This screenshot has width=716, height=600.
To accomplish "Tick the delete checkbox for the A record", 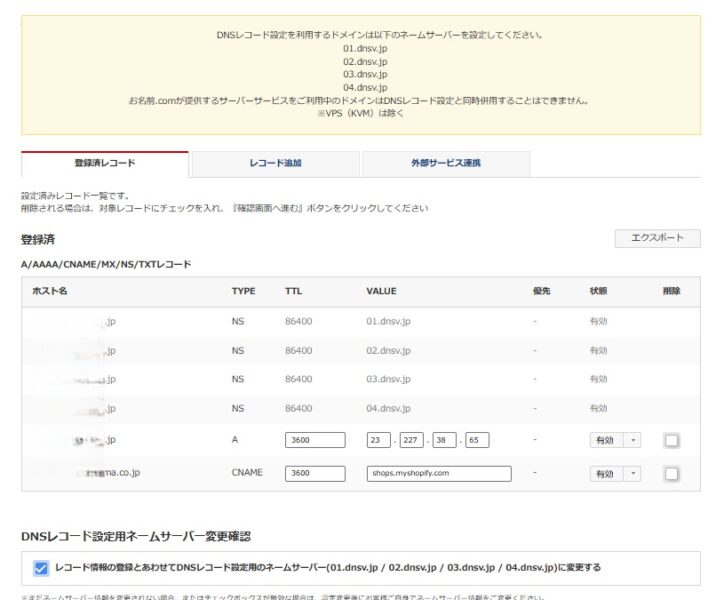I will pyautogui.click(x=672, y=441).
